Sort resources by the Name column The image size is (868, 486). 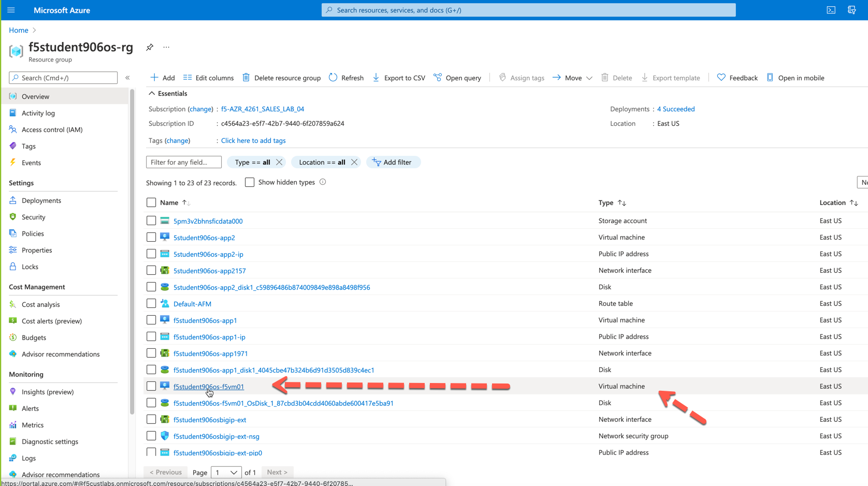pos(175,203)
